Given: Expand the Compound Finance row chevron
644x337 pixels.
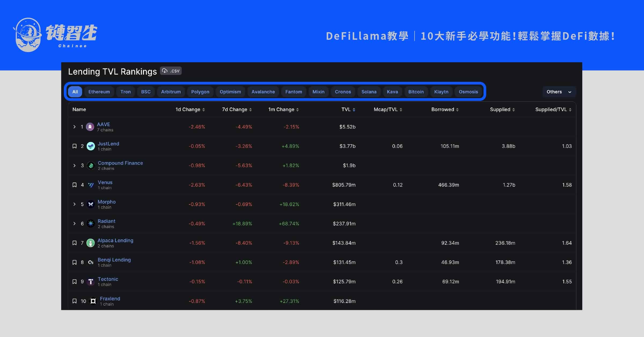Looking at the screenshot, I should (74, 166).
